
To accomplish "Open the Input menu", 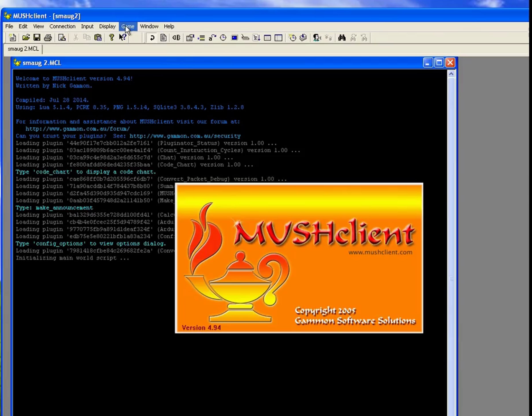I will [87, 26].
